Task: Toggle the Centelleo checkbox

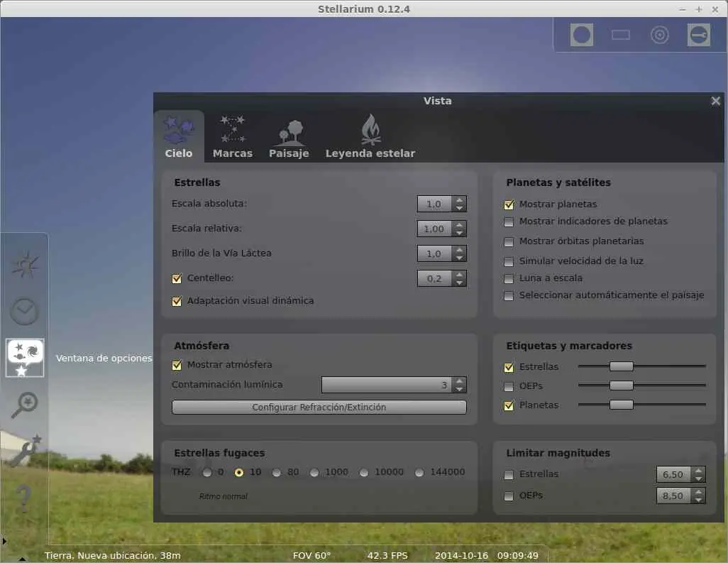Action: 177,278
